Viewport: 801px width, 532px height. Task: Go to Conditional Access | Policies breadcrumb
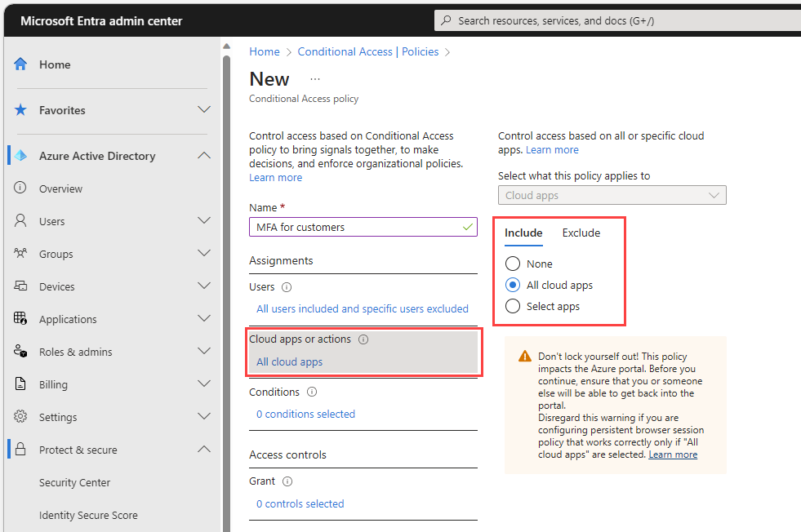(x=367, y=52)
